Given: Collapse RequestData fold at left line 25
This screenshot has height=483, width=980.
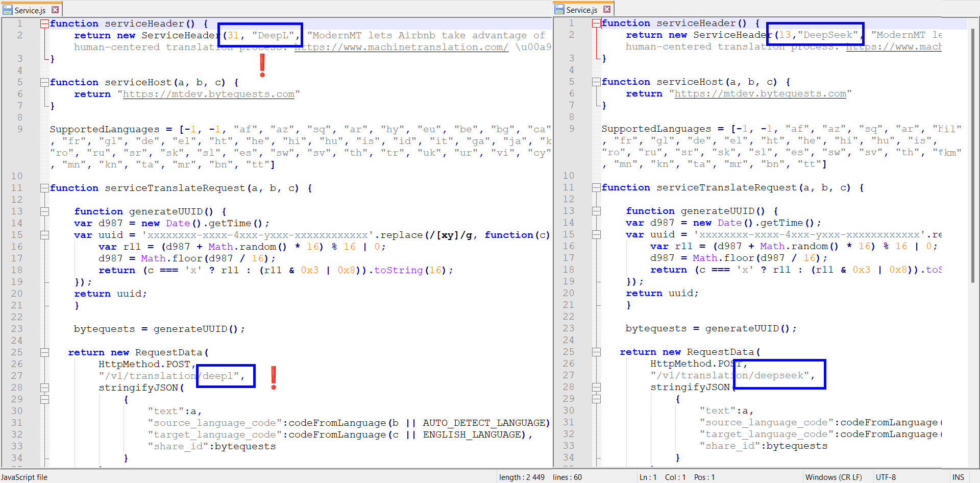Looking at the screenshot, I should click(45, 352).
